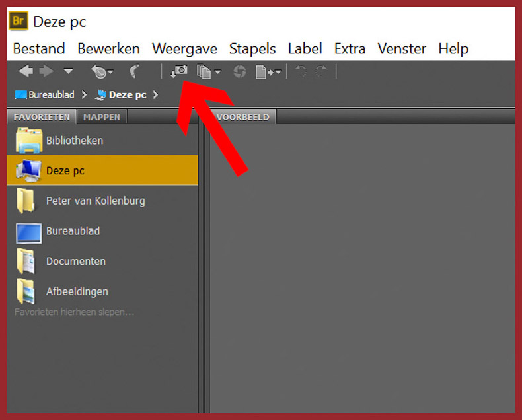
Task: Go back with the left arrow button
Action: [x=26, y=71]
